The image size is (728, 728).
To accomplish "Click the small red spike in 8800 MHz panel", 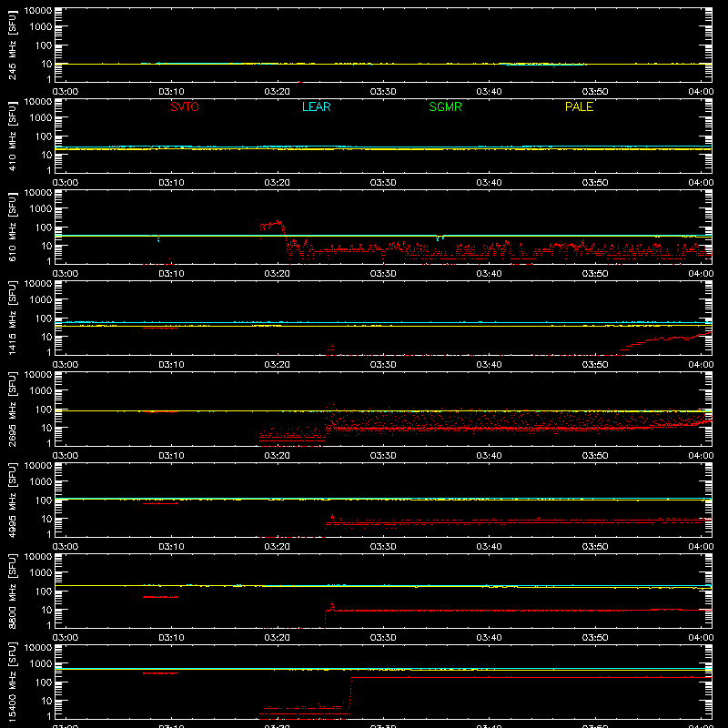I will click(332, 606).
